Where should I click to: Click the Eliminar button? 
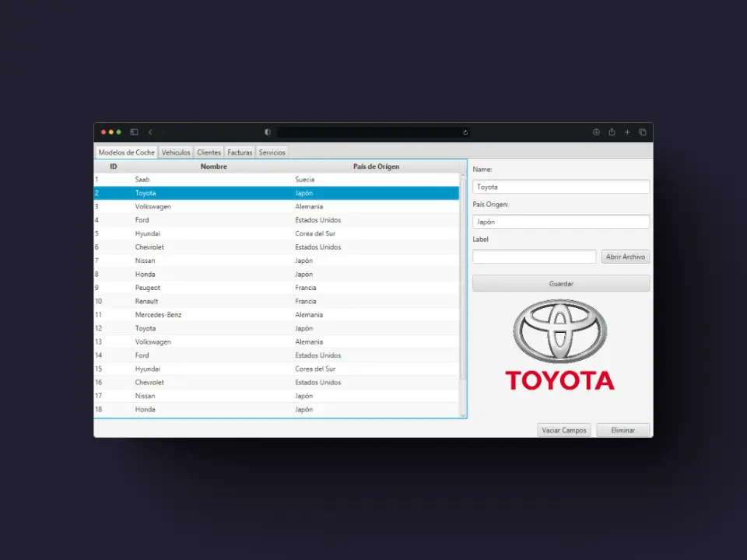[623, 430]
